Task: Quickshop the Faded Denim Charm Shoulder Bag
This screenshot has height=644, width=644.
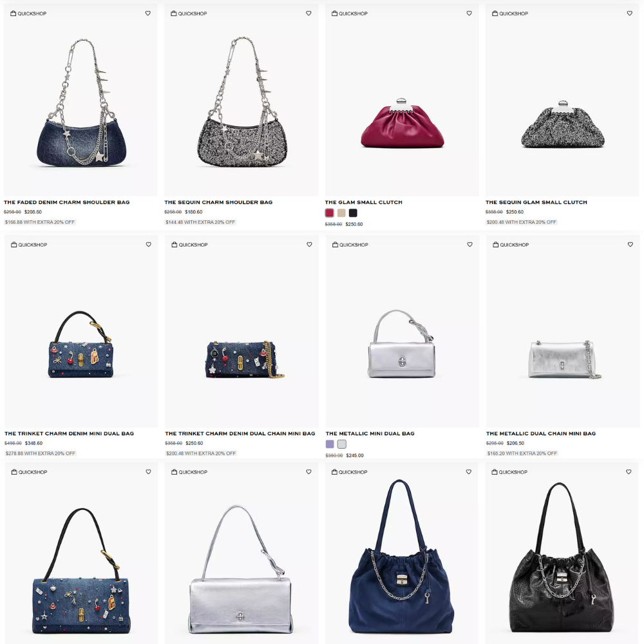Action: pyautogui.click(x=28, y=14)
